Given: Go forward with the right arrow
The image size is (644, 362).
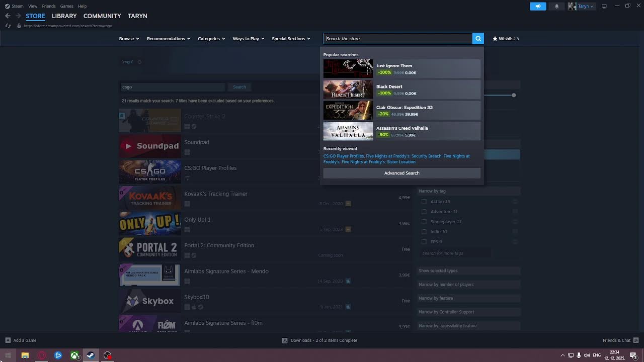Looking at the screenshot, I should click(x=19, y=16).
